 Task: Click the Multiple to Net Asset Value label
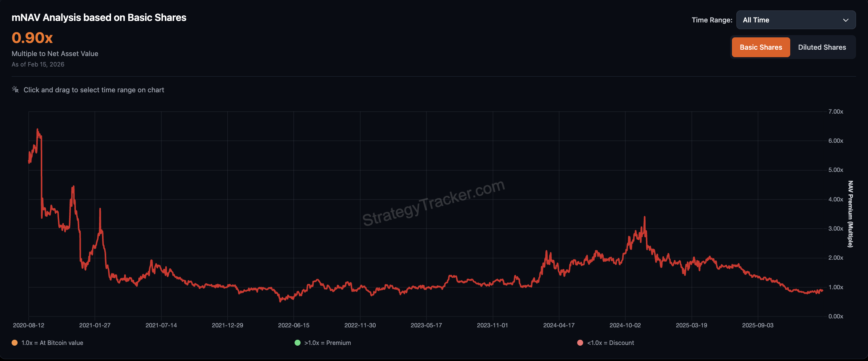55,53
